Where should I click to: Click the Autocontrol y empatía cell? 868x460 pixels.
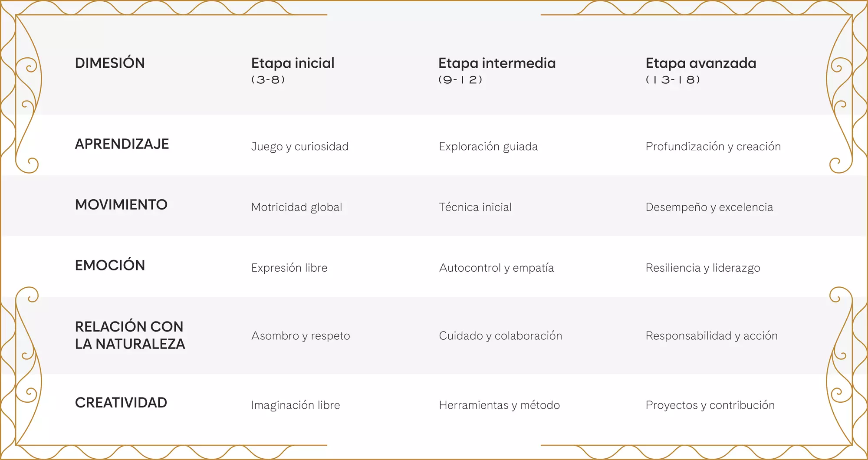click(496, 268)
